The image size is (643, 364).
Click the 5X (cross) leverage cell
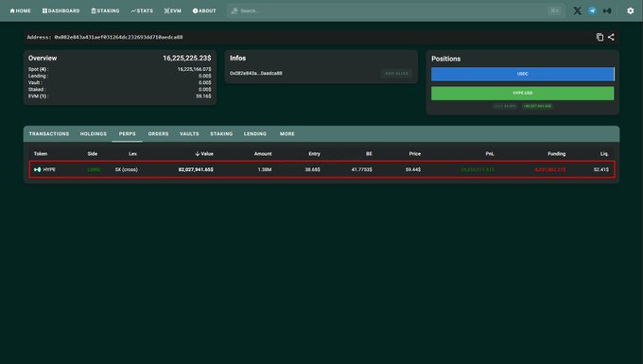tap(127, 169)
